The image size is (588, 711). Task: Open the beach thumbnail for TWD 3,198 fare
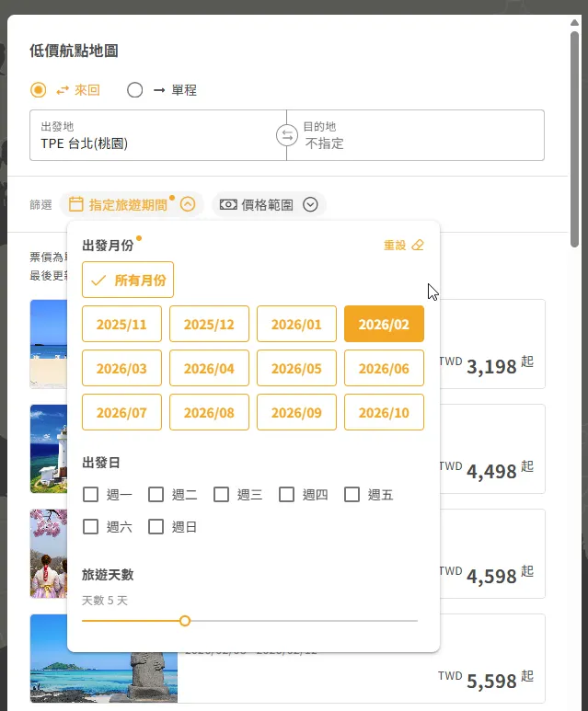click(x=49, y=344)
